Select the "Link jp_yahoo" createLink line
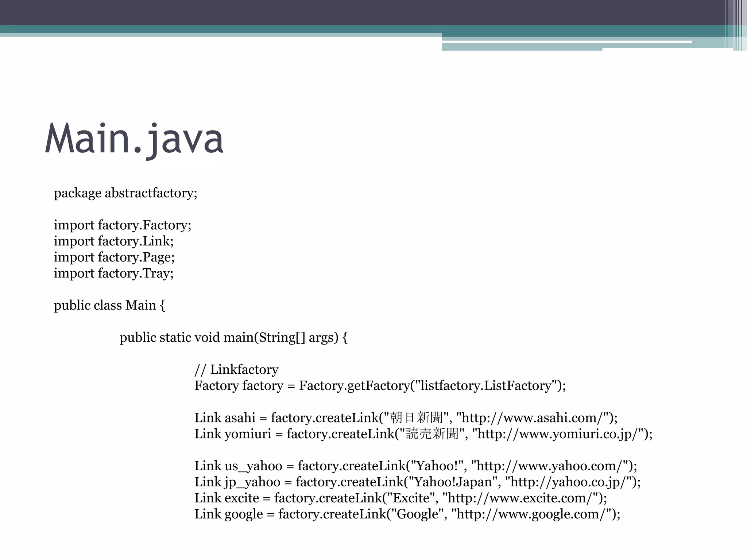 pos(418,482)
